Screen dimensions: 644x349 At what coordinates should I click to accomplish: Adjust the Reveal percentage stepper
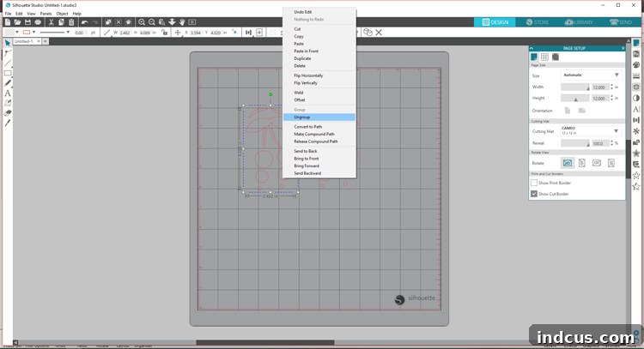pyautogui.click(x=611, y=143)
